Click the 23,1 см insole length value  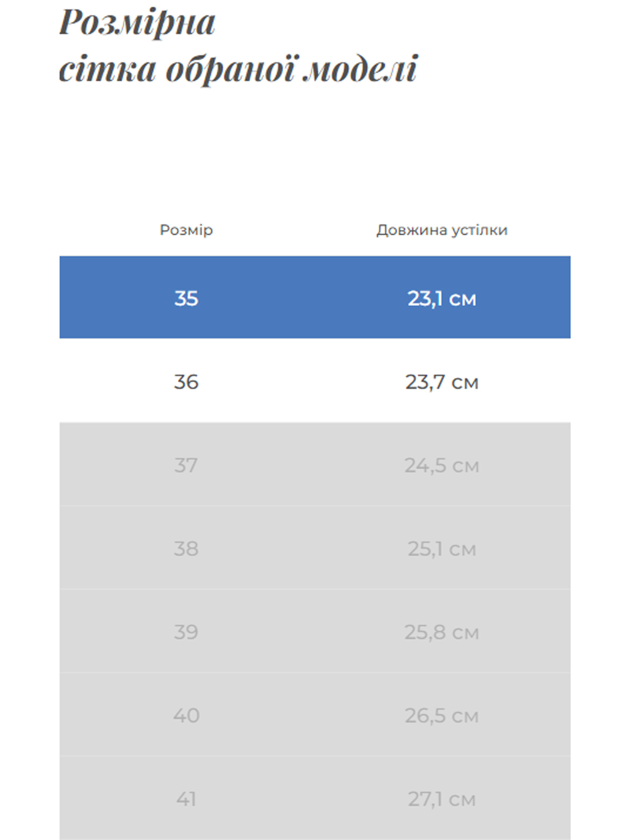441,298
